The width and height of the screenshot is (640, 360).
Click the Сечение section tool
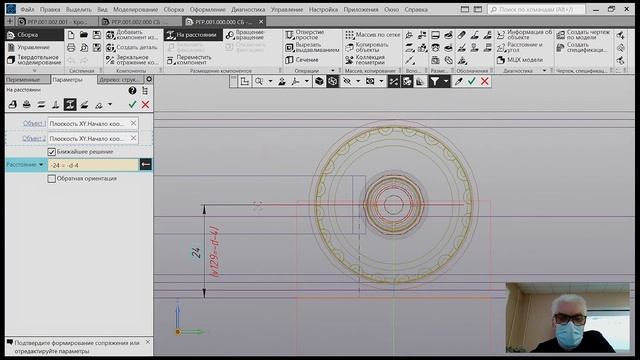(302, 60)
